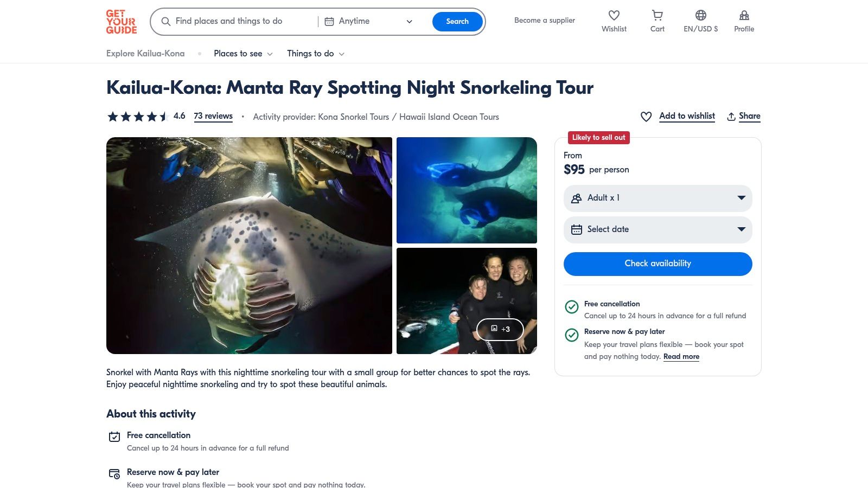Open the main manta ray photo
The image size is (868, 488).
tap(249, 246)
